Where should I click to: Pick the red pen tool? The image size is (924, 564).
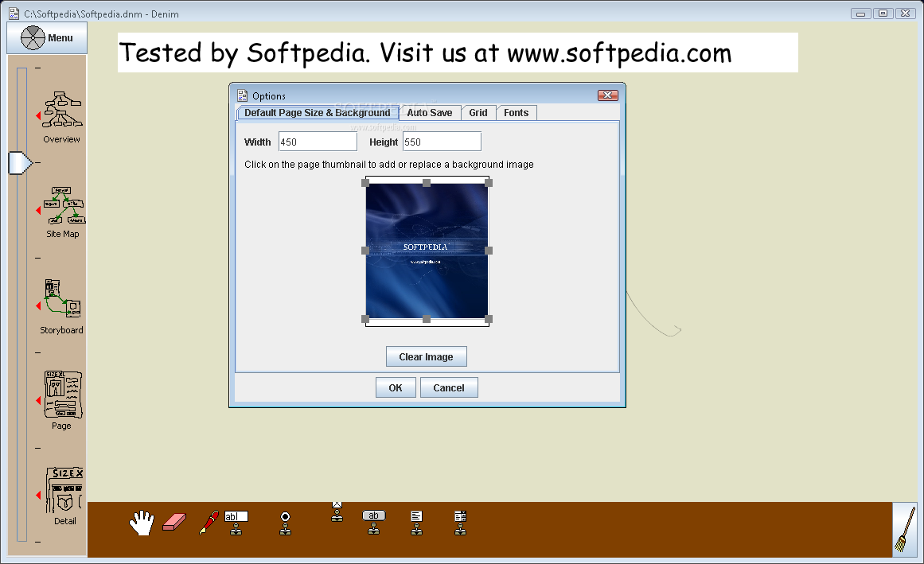coord(209,522)
